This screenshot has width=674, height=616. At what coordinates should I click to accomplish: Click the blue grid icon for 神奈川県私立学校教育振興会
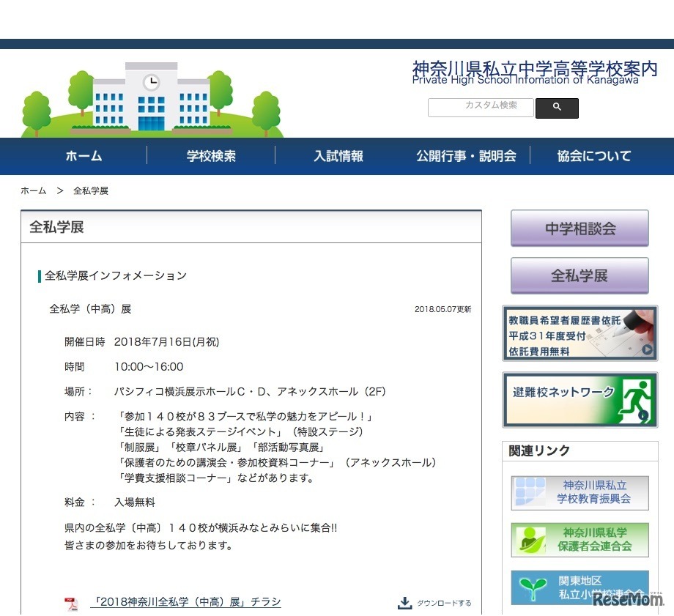pyautogui.click(x=530, y=493)
